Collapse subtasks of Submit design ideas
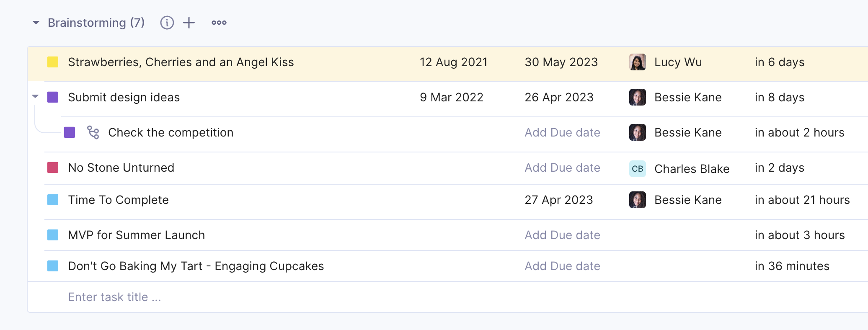The width and height of the screenshot is (868, 330). [35, 97]
